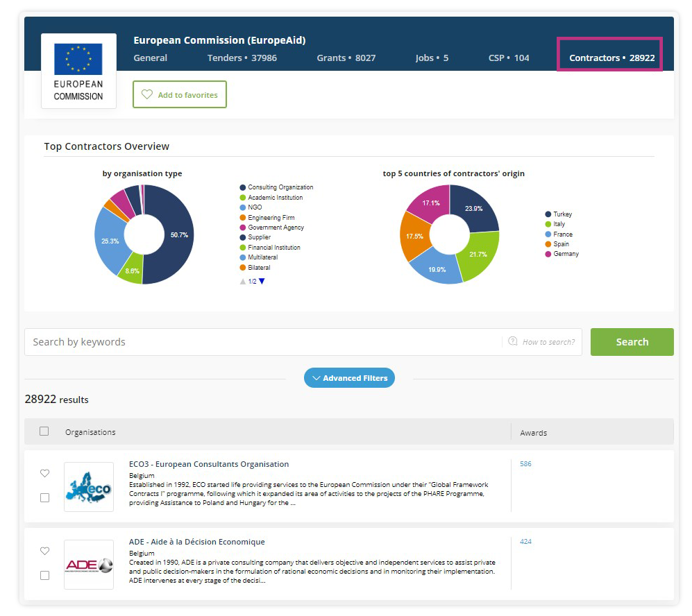Image resolution: width=692 pixels, height=616 pixels.
Task: Expand the Advanced Filters panel
Action: 349,378
